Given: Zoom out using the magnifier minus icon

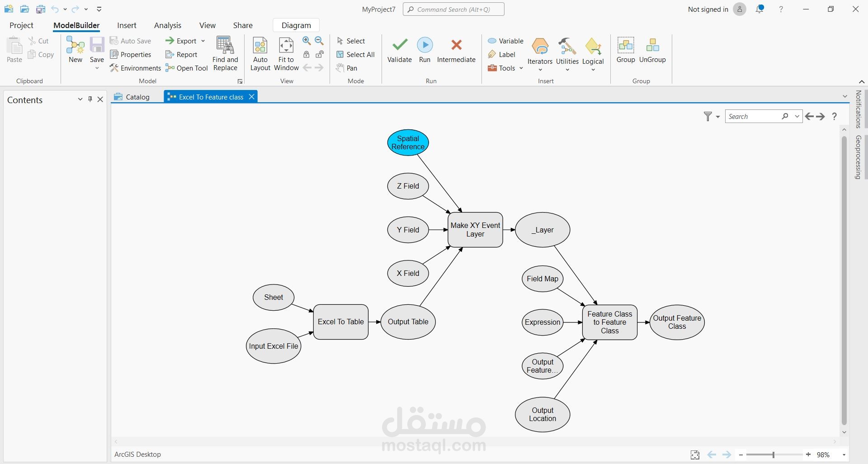Looking at the screenshot, I should pos(319,41).
